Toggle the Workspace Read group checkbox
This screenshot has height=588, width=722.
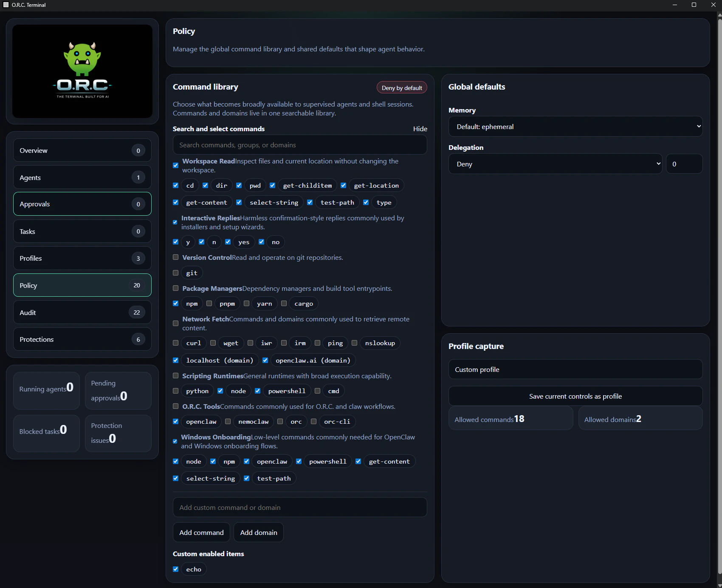tap(176, 166)
